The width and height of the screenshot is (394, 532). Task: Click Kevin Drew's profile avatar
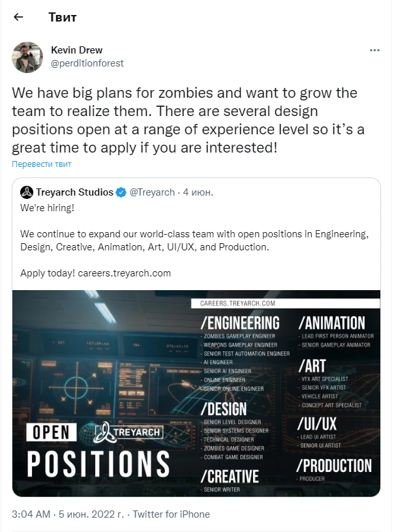tap(26, 57)
